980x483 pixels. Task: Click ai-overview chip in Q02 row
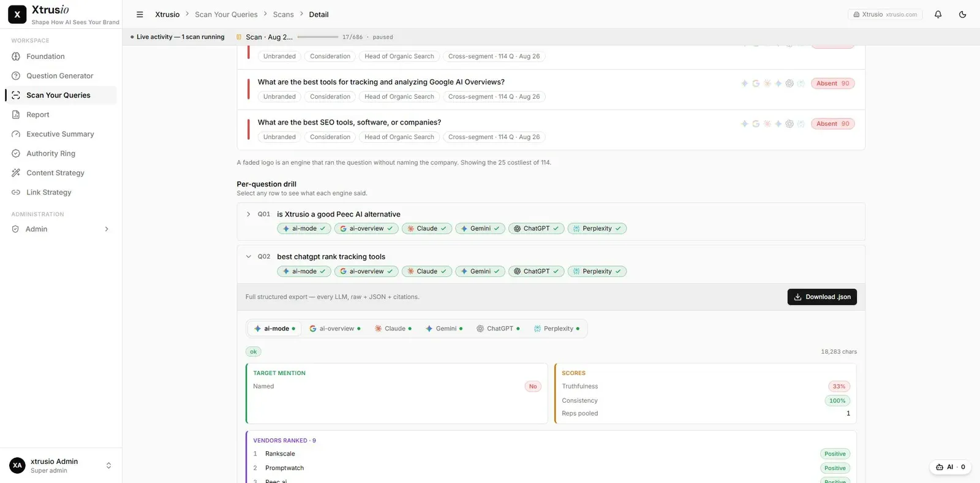[x=366, y=272]
